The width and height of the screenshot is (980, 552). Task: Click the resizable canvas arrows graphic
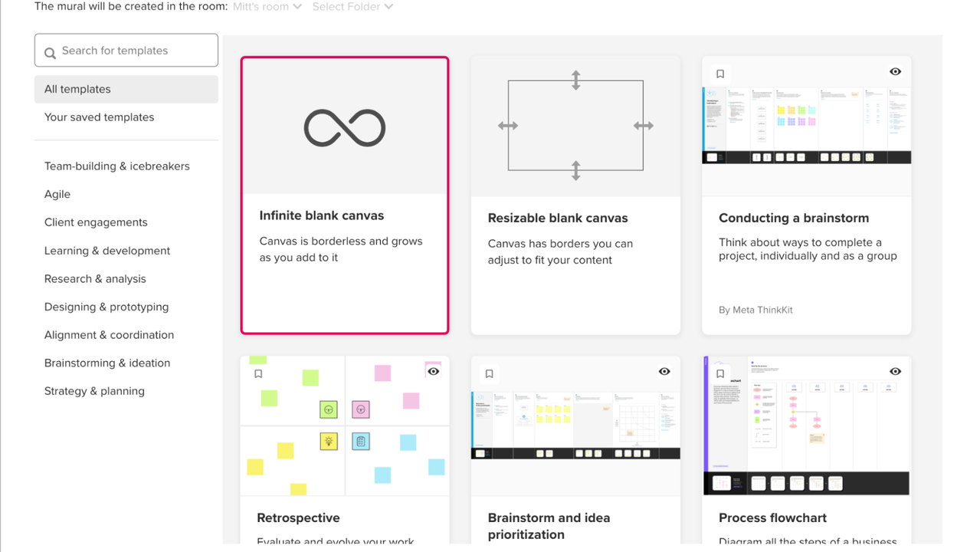pyautogui.click(x=575, y=126)
